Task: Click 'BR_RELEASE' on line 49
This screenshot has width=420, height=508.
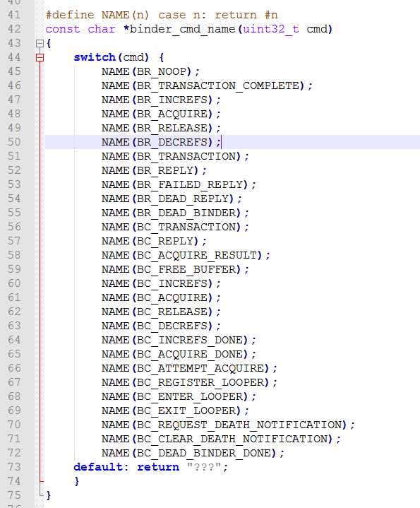Action: (x=172, y=128)
